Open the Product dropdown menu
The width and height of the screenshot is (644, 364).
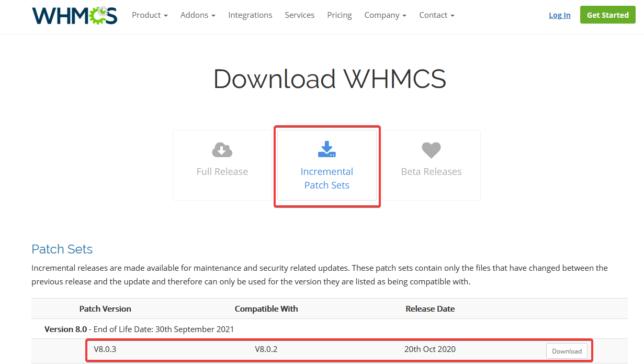[x=150, y=15]
